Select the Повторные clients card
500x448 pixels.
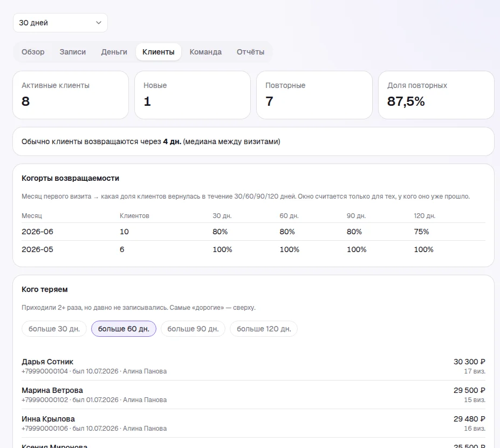(314, 95)
